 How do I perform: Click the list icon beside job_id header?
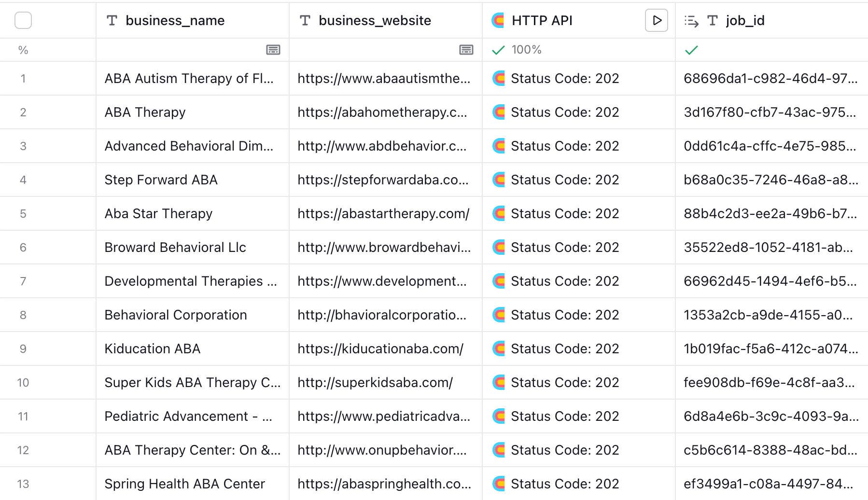coord(691,20)
